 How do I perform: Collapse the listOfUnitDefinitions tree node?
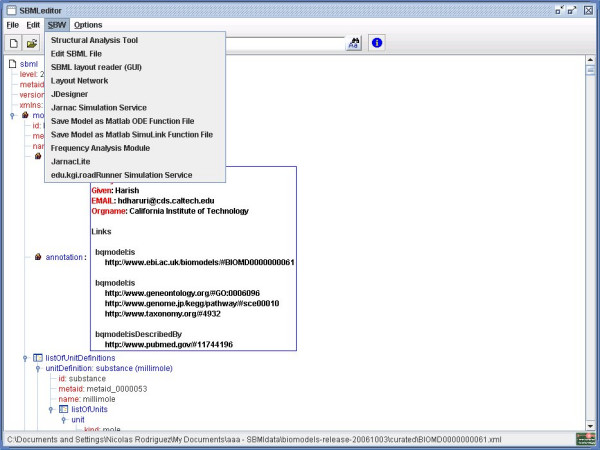(25, 357)
